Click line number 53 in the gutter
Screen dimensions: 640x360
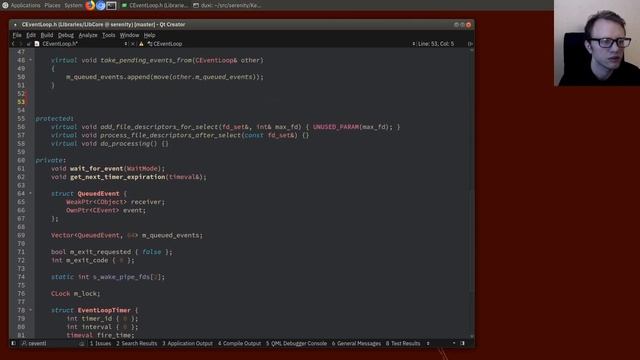pyautogui.click(x=21, y=102)
